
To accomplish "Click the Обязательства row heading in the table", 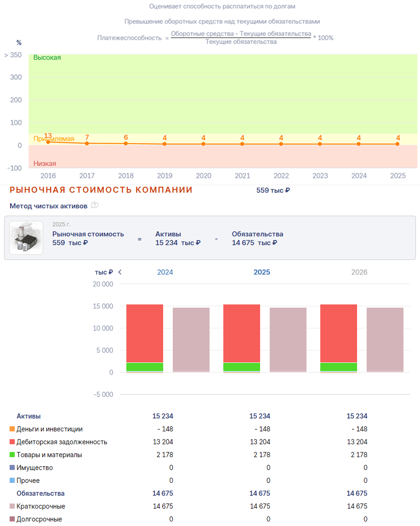I will coord(40,493).
